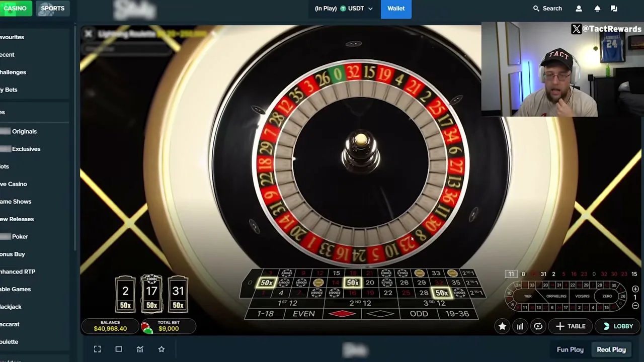The height and width of the screenshot is (362, 644).
Task: Open live stats chart icon
Action: pyautogui.click(x=140, y=349)
